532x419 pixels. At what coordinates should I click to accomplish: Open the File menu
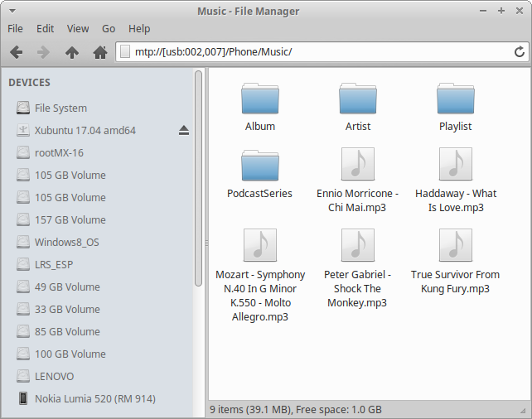15,28
